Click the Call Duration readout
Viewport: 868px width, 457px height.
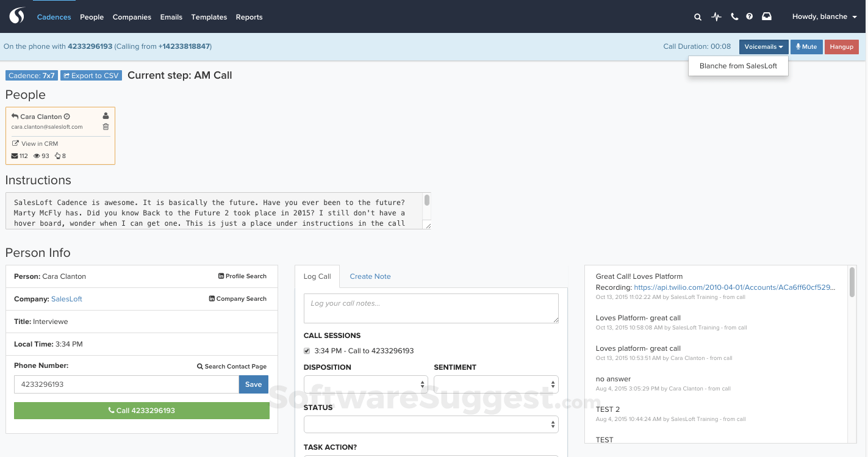(x=697, y=46)
